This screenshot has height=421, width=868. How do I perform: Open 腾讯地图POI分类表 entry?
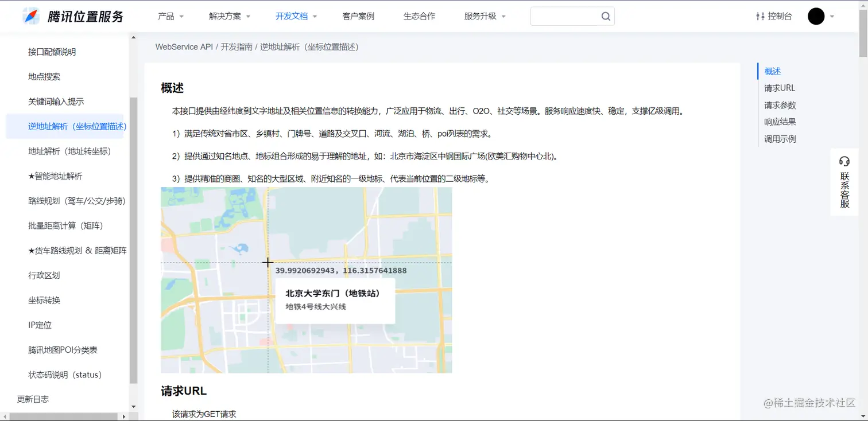[x=63, y=350]
